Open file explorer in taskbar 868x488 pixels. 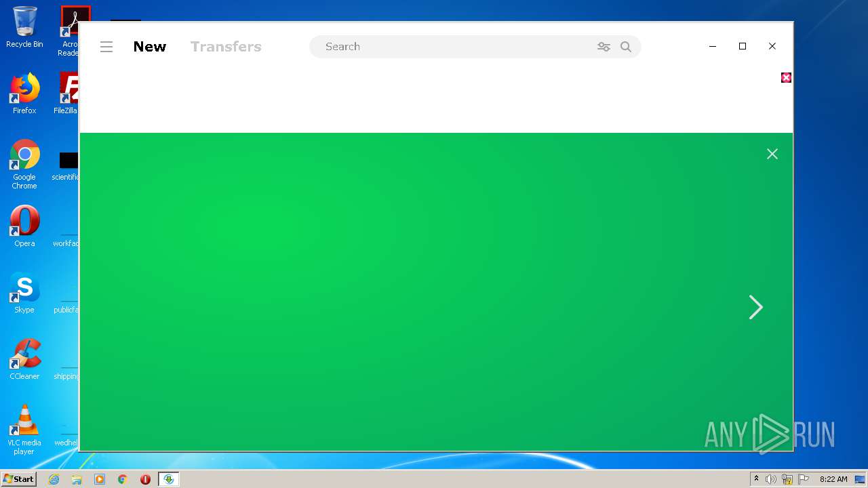tap(77, 479)
